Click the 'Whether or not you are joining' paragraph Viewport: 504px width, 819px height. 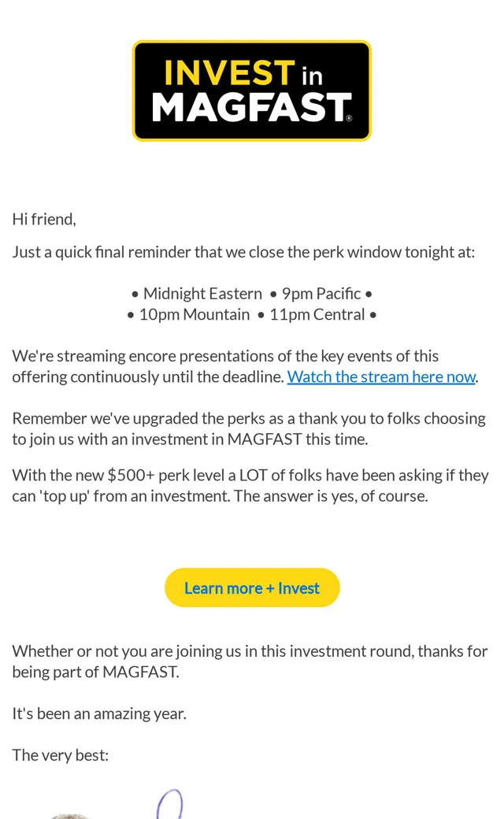pyautogui.click(x=250, y=661)
